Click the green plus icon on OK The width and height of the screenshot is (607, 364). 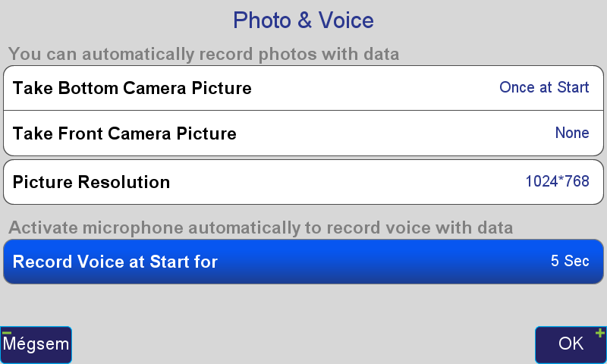599,332
